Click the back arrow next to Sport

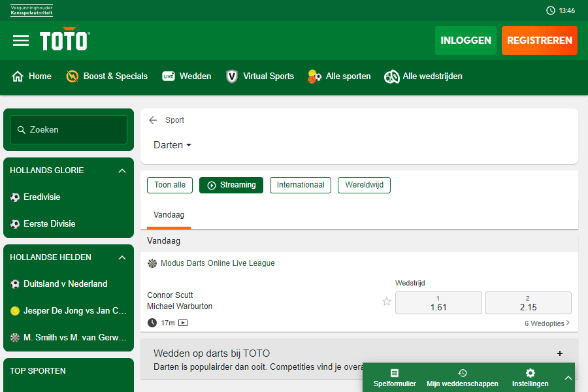(x=153, y=120)
